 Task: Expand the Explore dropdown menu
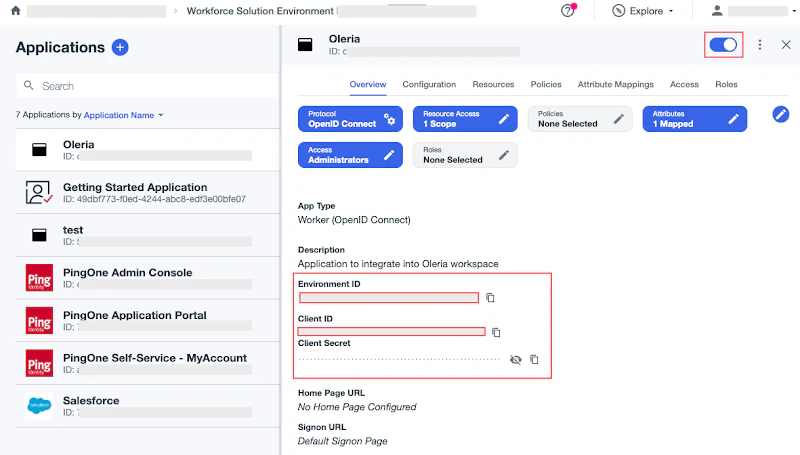(671, 11)
